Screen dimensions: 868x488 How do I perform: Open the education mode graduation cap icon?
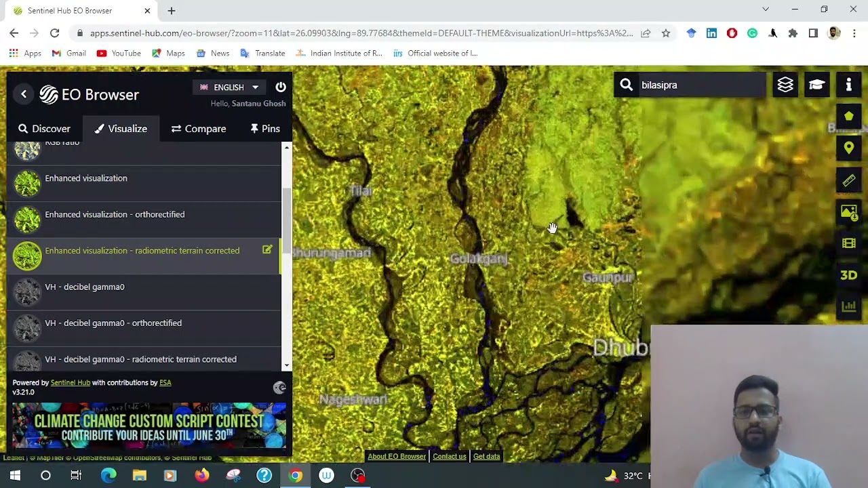point(816,85)
